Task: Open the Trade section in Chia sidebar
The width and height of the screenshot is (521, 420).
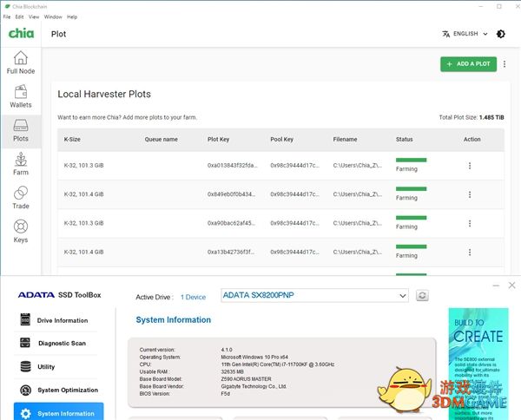Action: 21,198
